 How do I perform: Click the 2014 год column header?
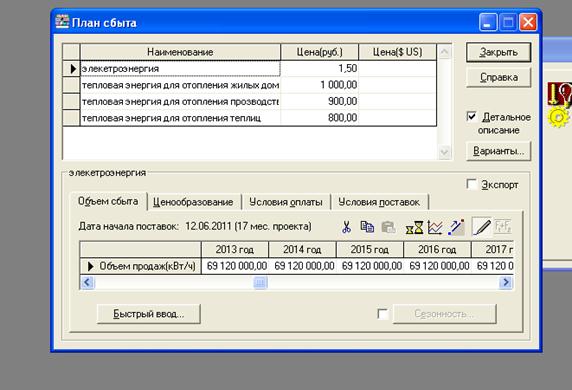(302, 250)
